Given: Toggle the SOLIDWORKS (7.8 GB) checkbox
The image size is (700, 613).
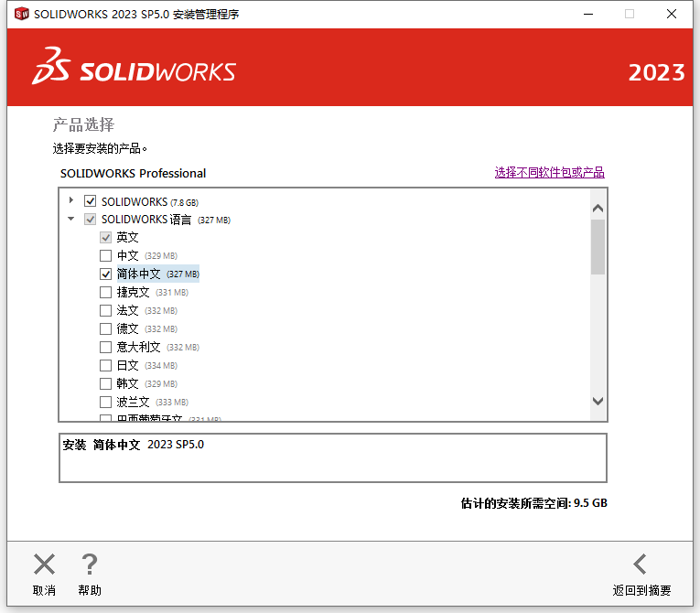Looking at the screenshot, I should [91, 201].
